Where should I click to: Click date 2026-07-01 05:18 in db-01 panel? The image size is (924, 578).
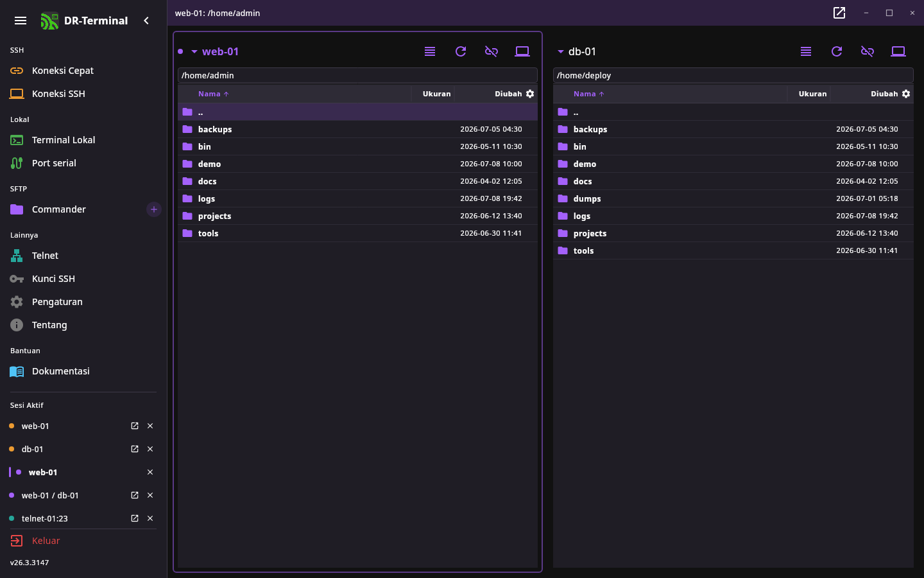(867, 198)
